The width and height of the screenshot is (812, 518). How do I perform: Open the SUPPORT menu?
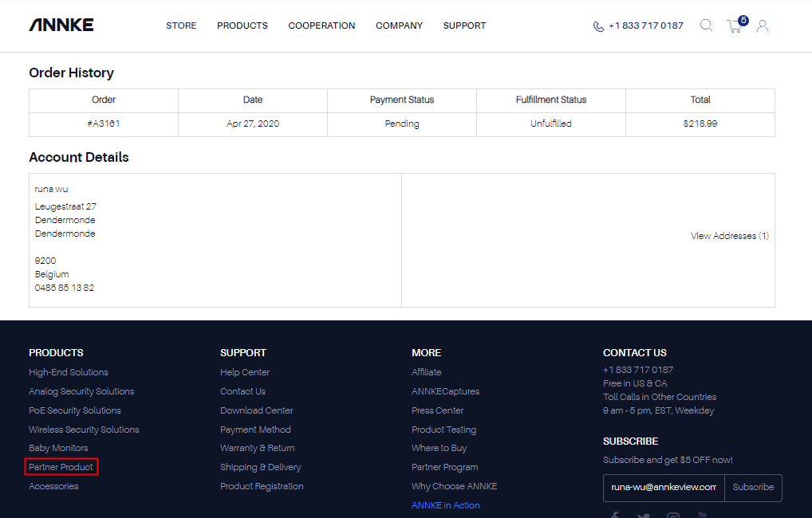(x=464, y=26)
